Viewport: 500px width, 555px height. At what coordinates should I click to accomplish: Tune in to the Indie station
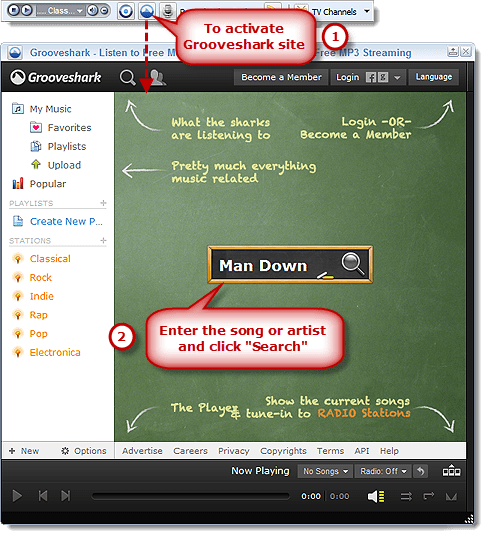point(33,296)
